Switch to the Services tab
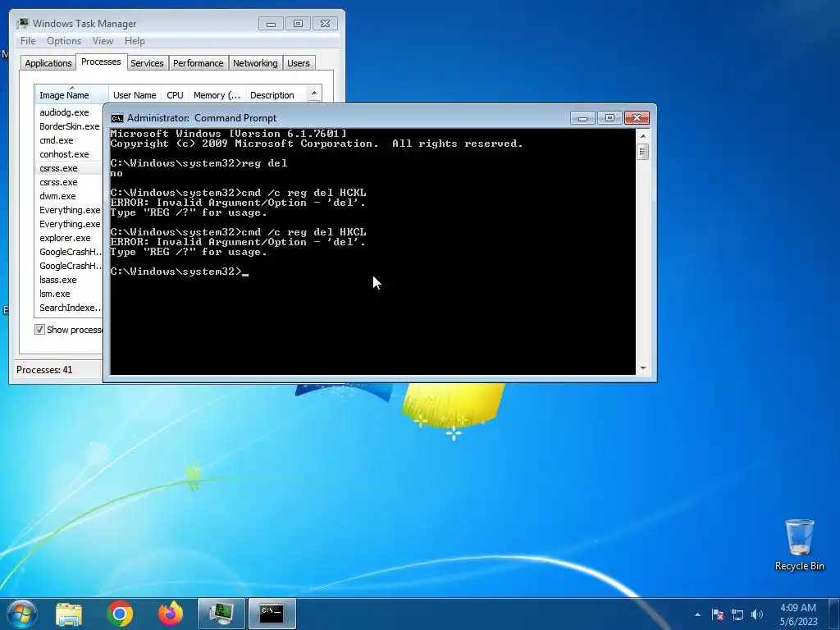This screenshot has height=630, width=840. pyautogui.click(x=148, y=63)
